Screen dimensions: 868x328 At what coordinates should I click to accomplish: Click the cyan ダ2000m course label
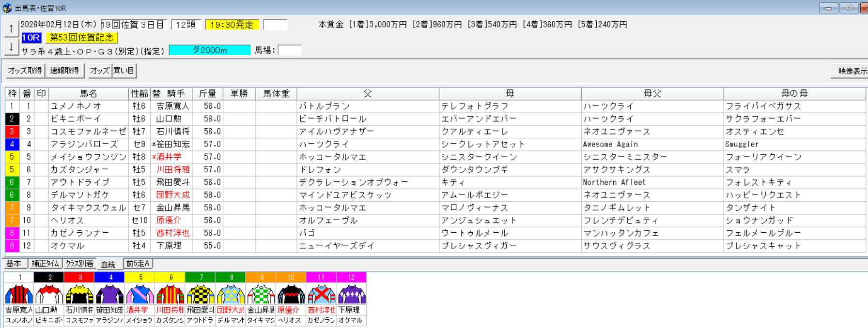[209, 50]
